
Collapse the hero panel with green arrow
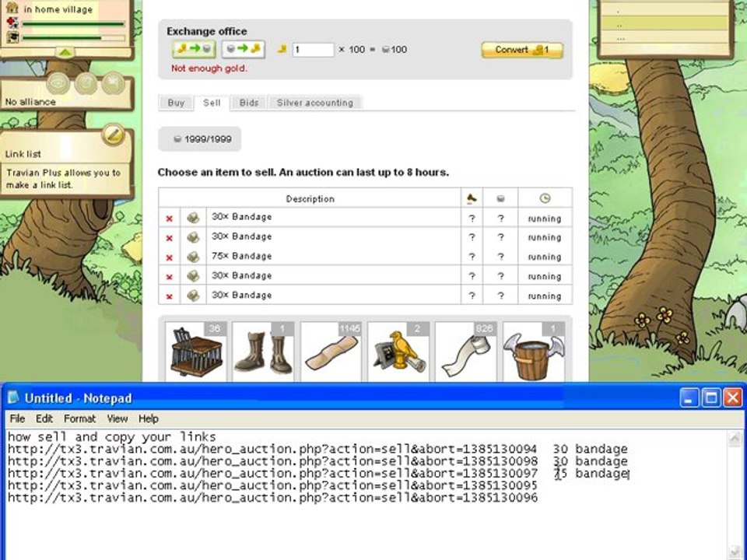coord(65,52)
